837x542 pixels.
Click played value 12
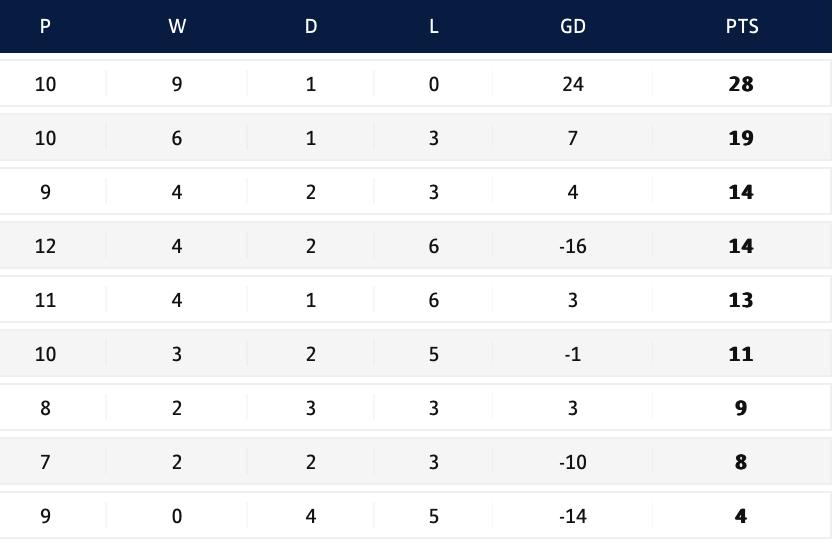click(45, 246)
